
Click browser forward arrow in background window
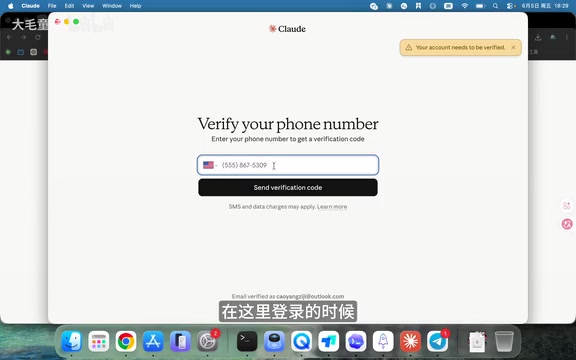24,37
